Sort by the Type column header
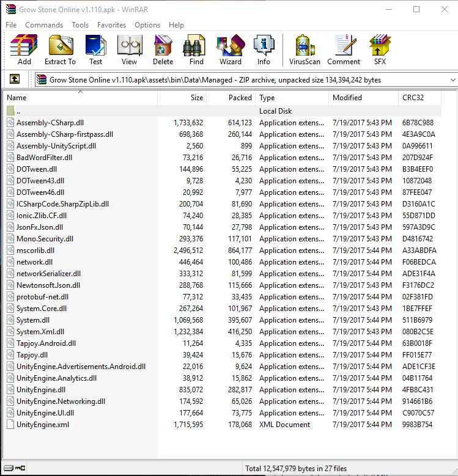 tap(292, 98)
